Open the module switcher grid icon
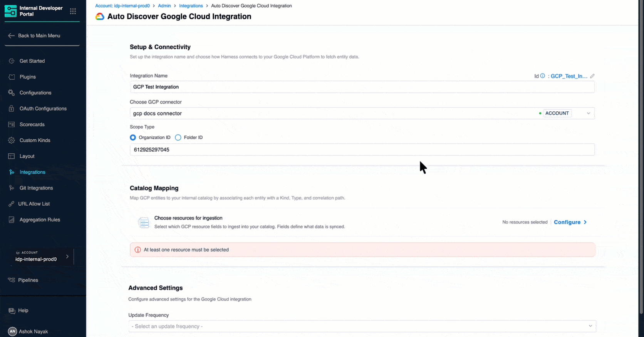Viewport: 644px width, 337px height. tap(73, 11)
